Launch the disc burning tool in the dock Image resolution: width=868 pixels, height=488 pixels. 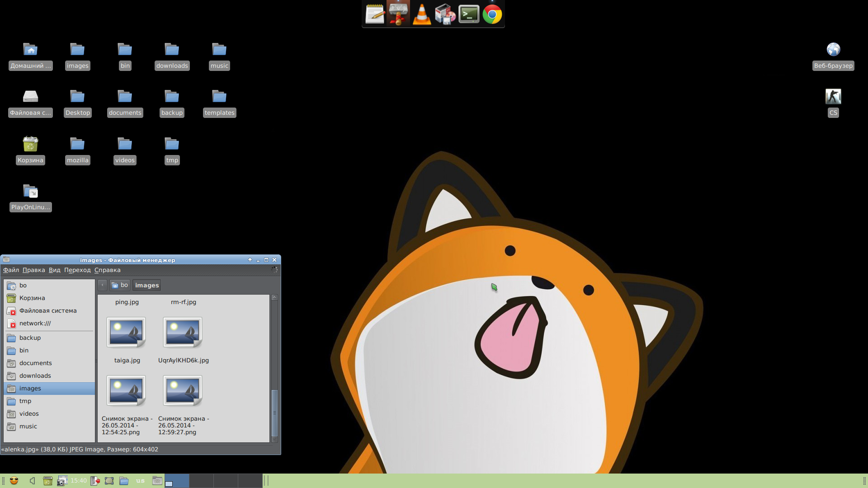click(445, 14)
